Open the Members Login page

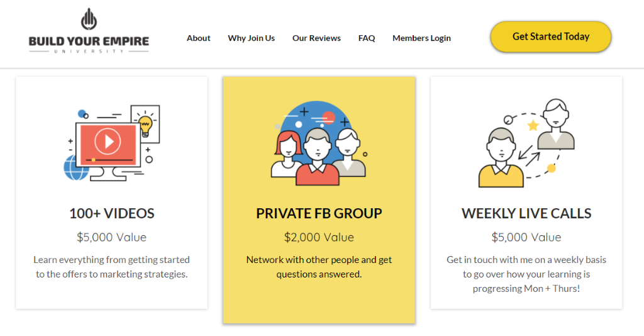point(421,38)
